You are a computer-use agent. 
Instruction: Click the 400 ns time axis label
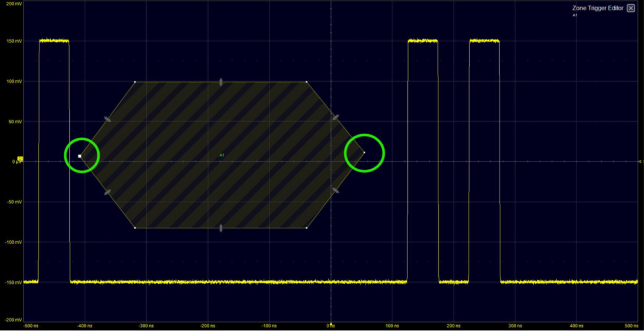tap(577, 326)
